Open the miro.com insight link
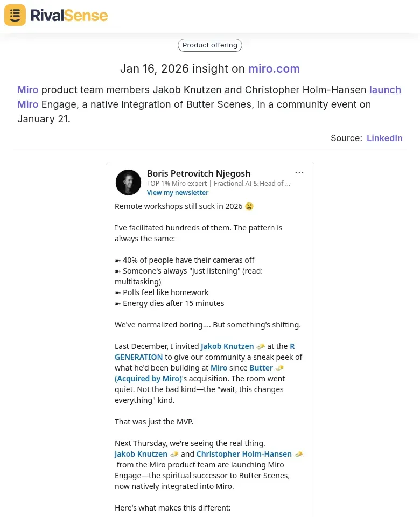The width and height of the screenshot is (420, 517). pos(274,68)
